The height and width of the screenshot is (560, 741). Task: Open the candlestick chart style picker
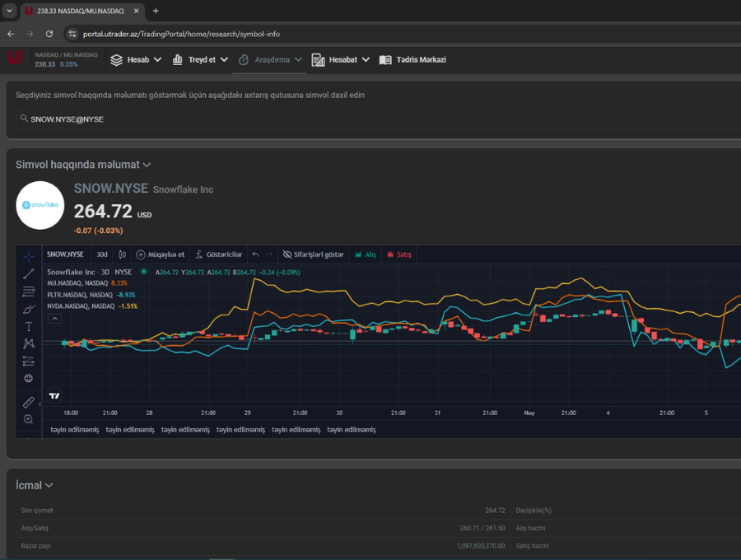coord(123,254)
